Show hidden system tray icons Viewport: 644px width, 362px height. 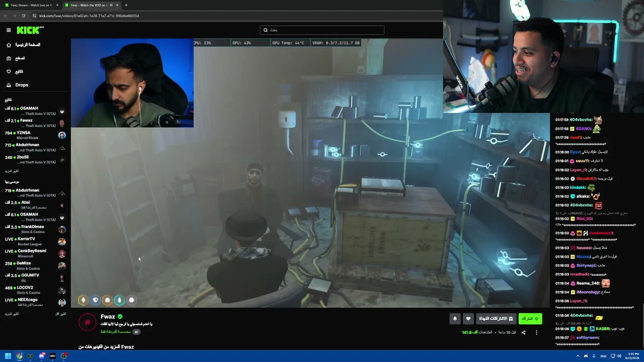[x=578, y=356]
